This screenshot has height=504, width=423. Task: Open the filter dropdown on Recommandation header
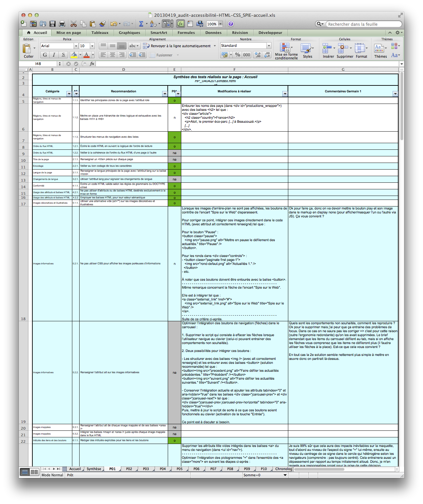tap(165, 94)
